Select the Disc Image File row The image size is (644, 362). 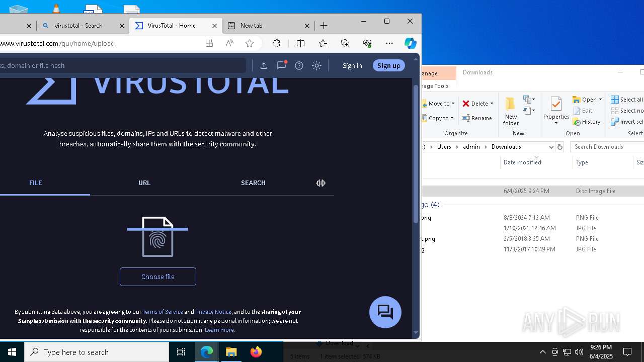click(x=533, y=191)
